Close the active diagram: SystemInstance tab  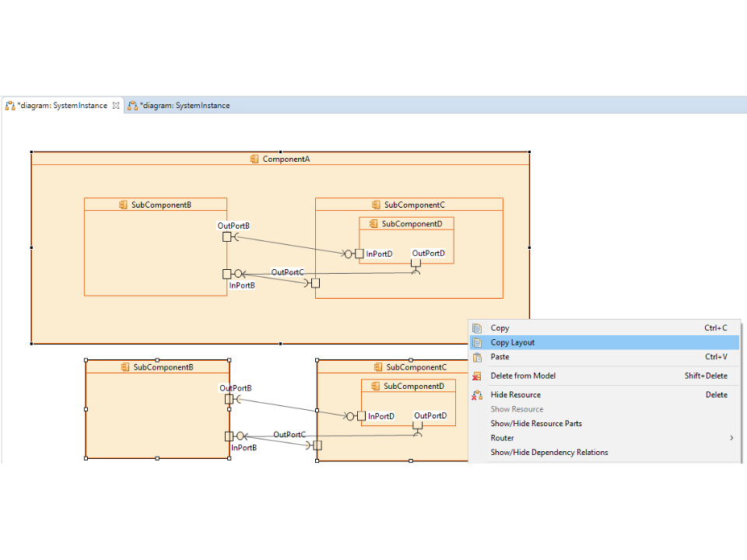tap(116, 106)
